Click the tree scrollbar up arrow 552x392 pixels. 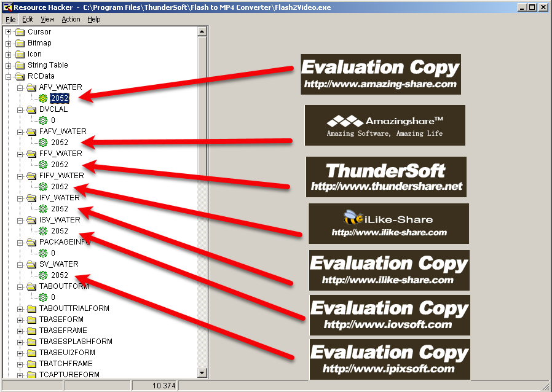tap(202, 32)
